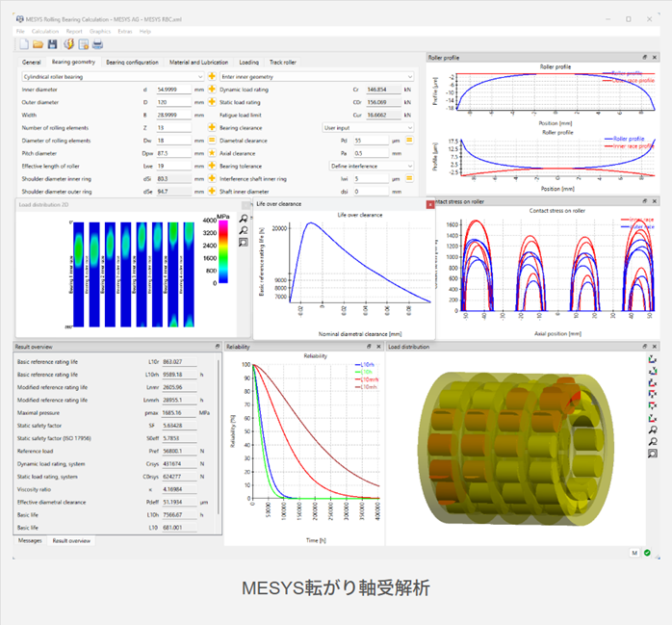Click zoom magnifier in Load distribution 2D
672x625 pixels.
[244, 219]
